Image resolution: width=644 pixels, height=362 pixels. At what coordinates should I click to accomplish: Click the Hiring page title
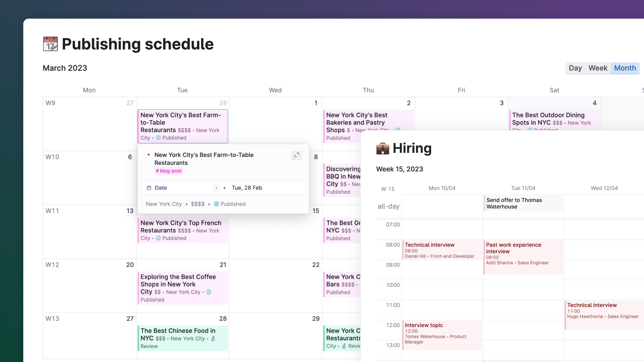coord(412,148)
